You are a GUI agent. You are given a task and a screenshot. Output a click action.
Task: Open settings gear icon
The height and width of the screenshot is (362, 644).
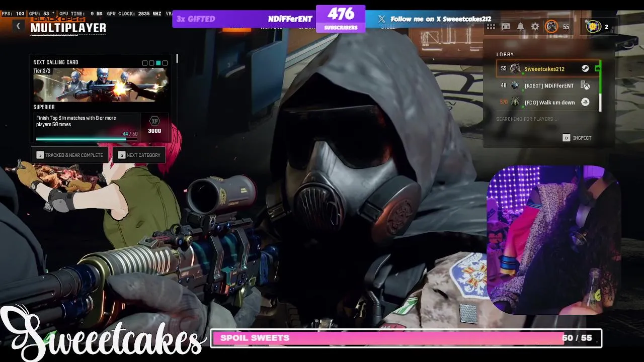pyautogui.click(x=535, y=27)
